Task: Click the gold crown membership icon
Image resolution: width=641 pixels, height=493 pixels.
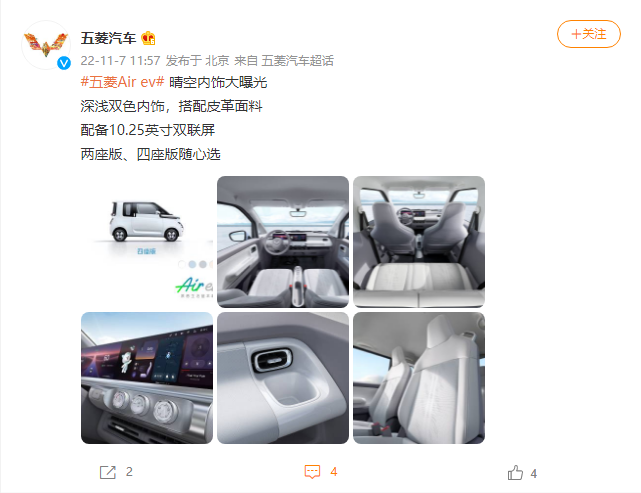Action: click(148, 38)
